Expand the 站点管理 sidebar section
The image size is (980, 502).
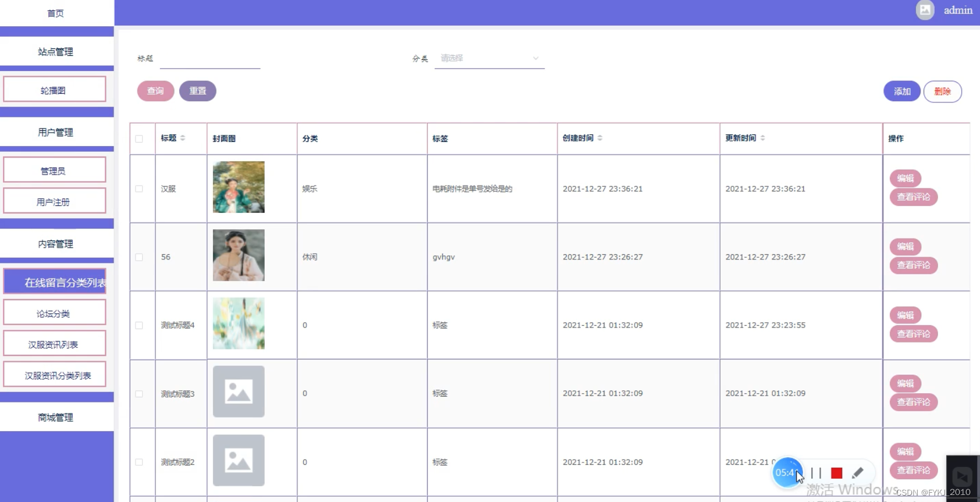(56, 52)
